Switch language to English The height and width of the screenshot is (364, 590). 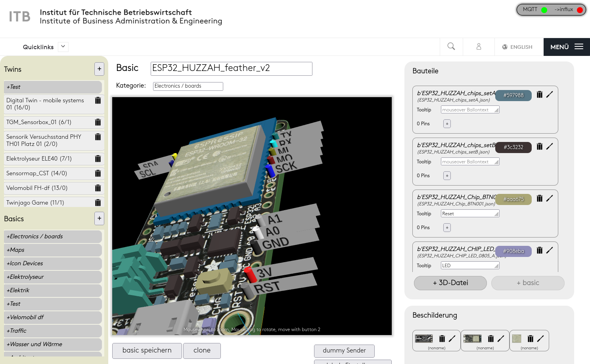point(517,47)
